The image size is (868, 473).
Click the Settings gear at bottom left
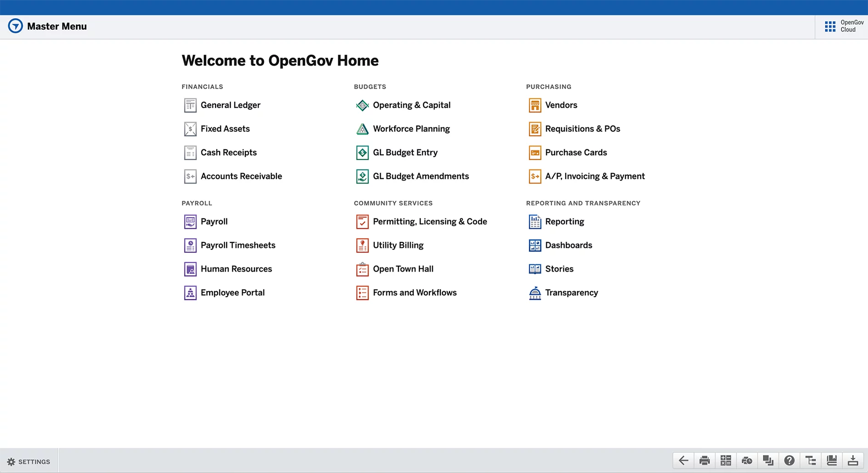[x=11, y=461]
